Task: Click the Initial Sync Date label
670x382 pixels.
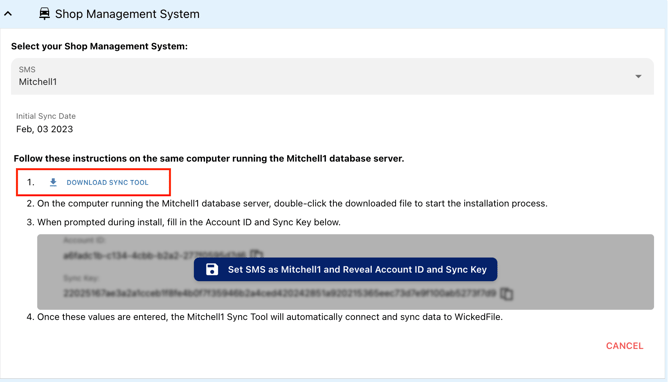Action: coord(46,116)
